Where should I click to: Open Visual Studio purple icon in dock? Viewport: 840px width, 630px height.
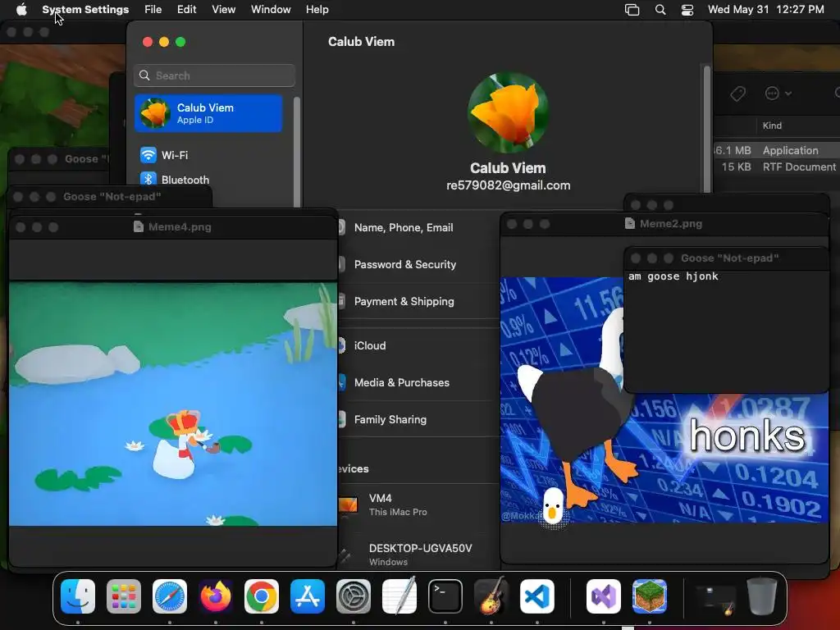click(604, 596)
